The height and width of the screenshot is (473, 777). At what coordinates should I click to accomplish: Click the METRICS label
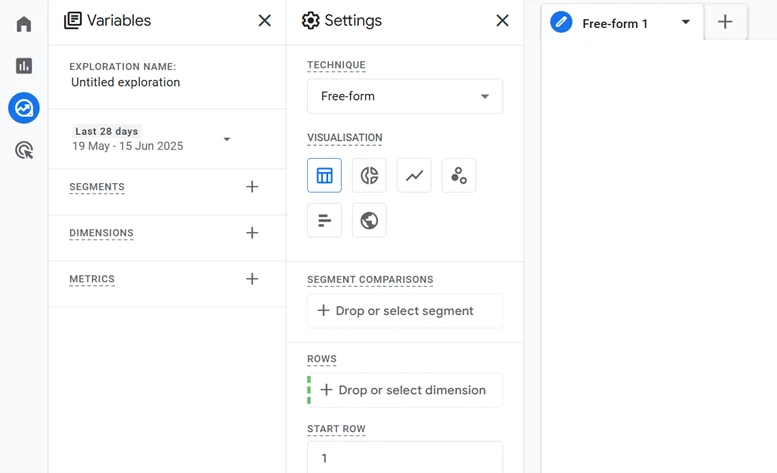pyautogui.click(x=92, y=279)
